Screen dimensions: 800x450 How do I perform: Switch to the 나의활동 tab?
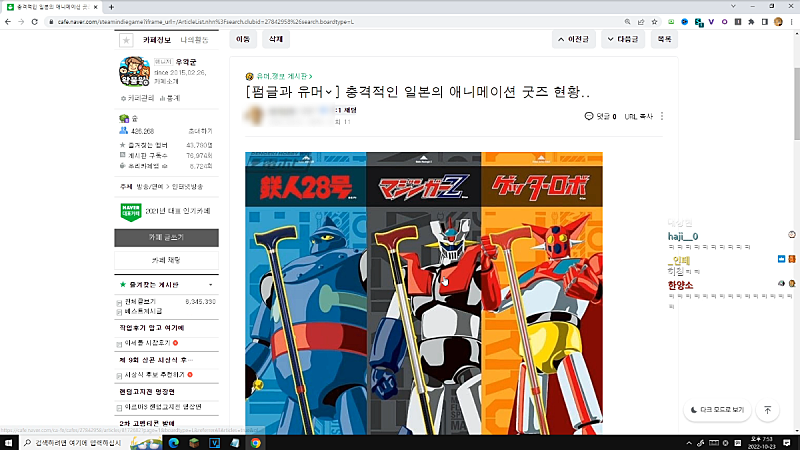[194, 40]
